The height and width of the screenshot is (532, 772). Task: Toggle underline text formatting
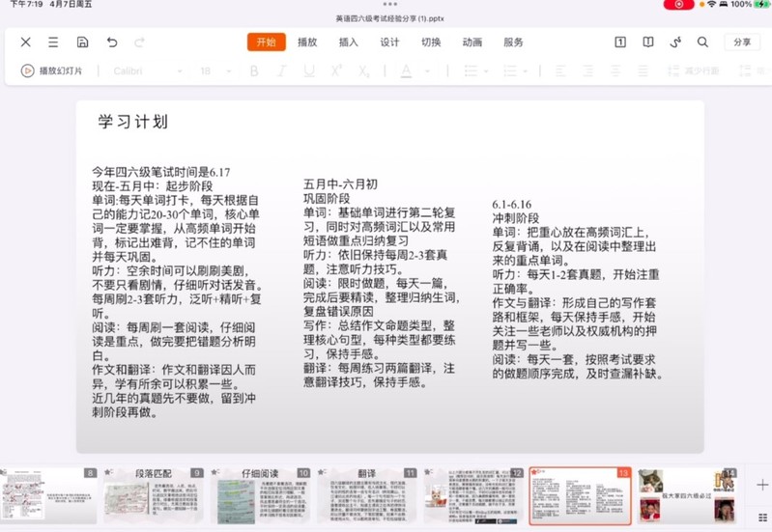point(309,71)
